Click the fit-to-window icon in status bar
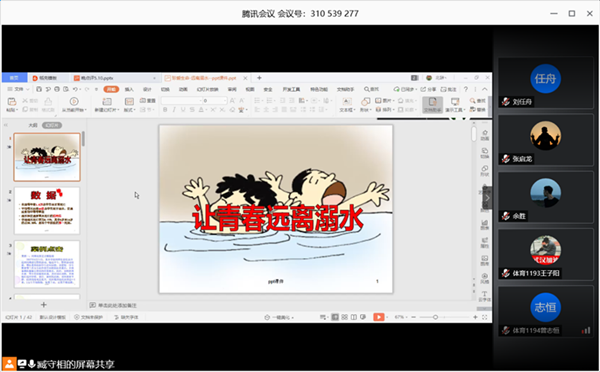This screenshot has height=372, width=600. coord(484,317)
